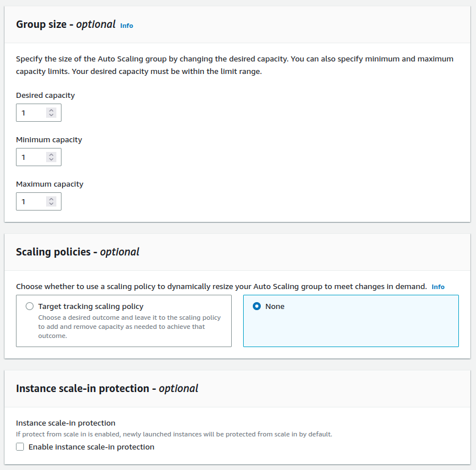
Task: Click the Group size section heading
Action: pyautogui.click(x=65, y=24)
